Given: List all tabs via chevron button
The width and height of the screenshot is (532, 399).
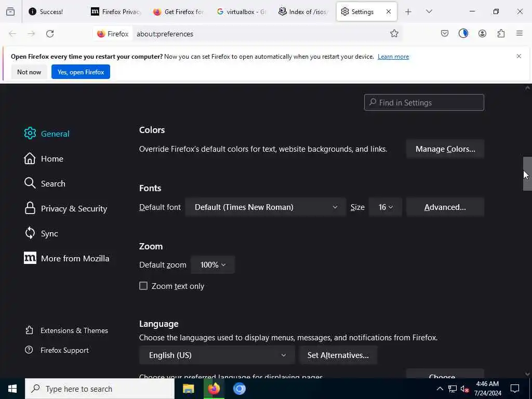Looking at the screenshot, I should coord(429,11).
